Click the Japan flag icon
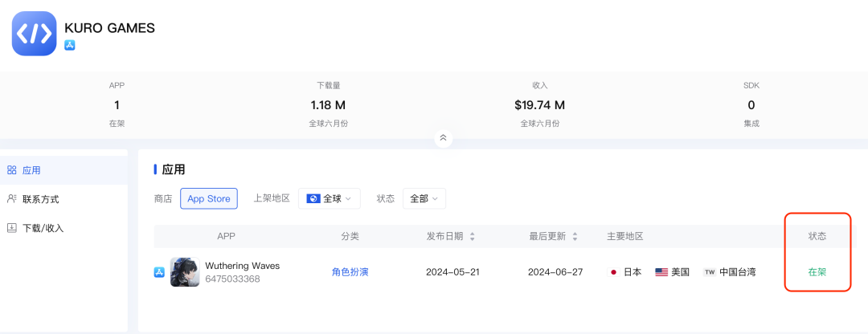Screen dimensions: 868x334 click(x=613, y=272)
